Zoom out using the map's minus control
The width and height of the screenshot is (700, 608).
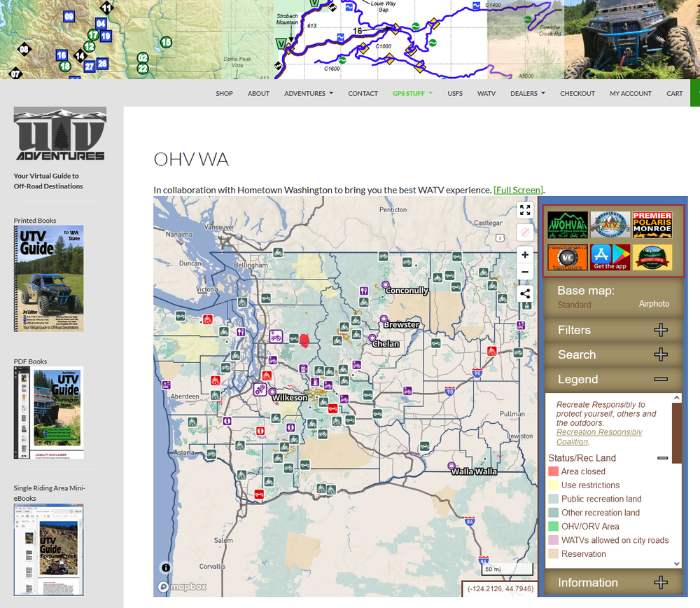(x=525, y=272)
